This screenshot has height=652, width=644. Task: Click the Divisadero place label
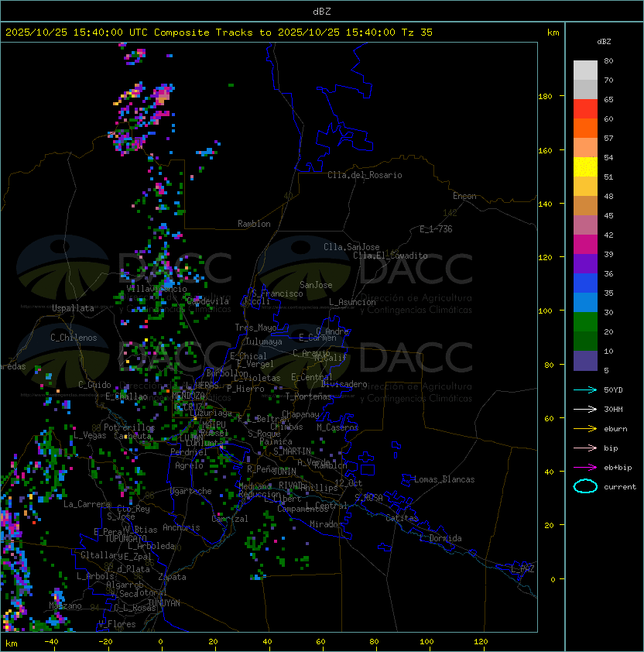344,384
